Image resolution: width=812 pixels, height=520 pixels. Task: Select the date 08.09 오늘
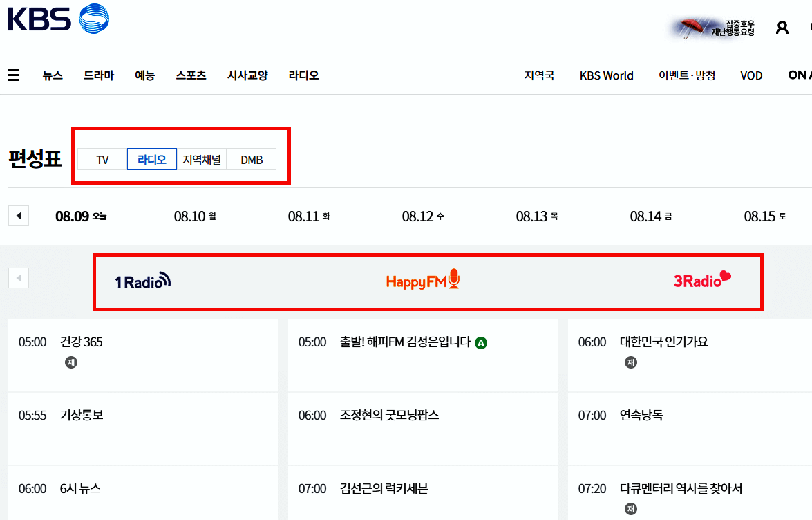[81, 216]
